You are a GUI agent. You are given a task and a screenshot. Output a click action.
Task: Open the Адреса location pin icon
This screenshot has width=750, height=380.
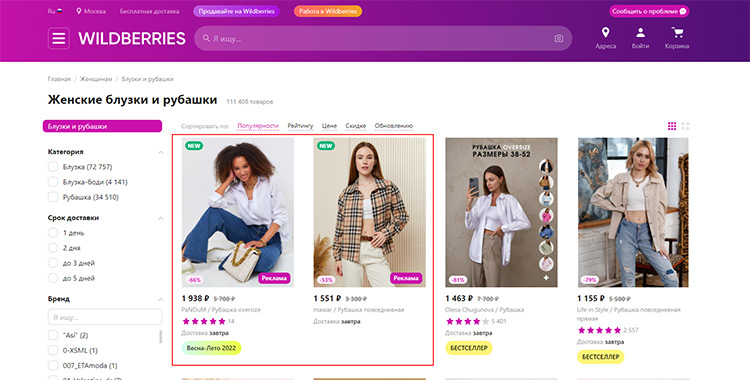click(x=606, y=33)
